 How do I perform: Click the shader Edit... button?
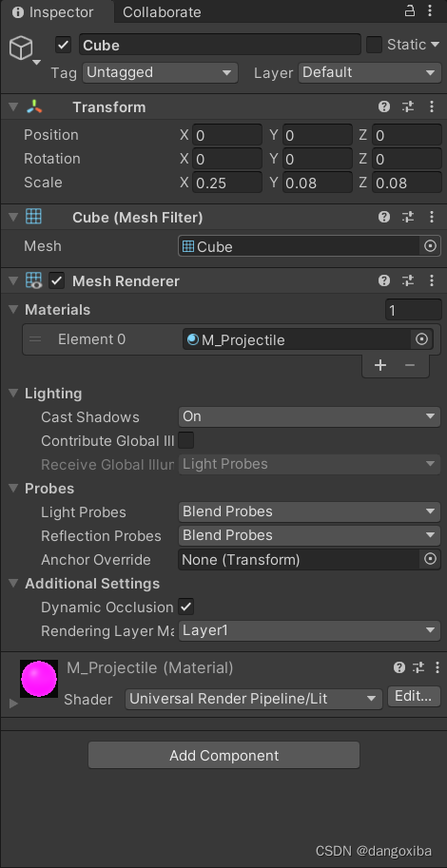[414, 696]
